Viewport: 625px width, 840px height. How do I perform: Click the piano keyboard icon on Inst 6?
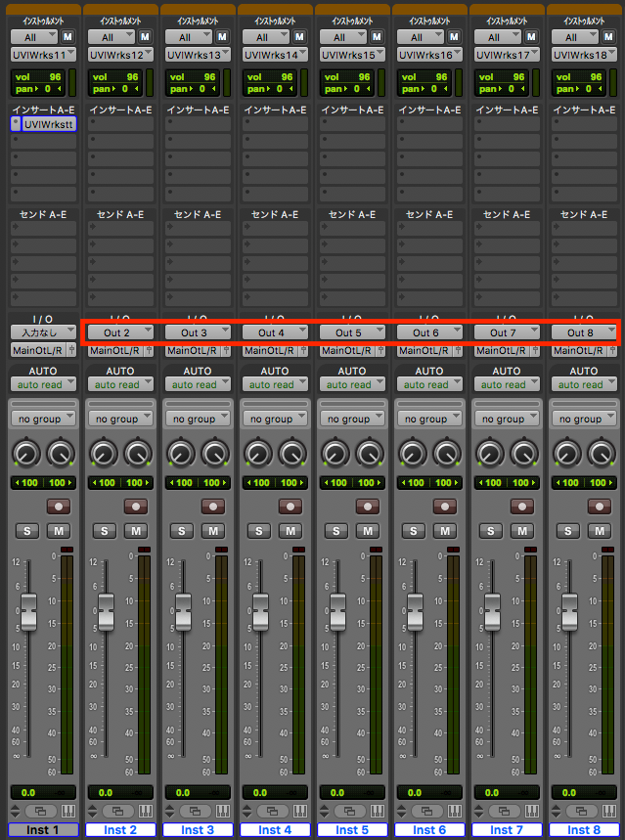coord(454,811)
